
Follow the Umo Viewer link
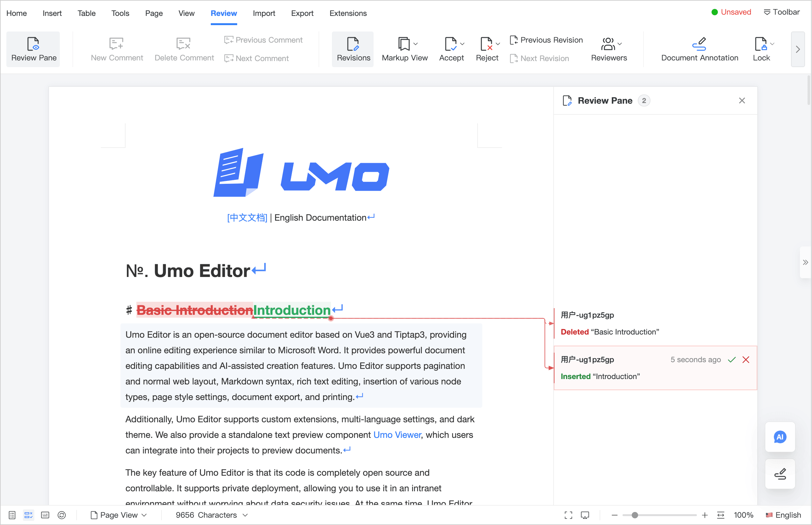coord(397,435)
